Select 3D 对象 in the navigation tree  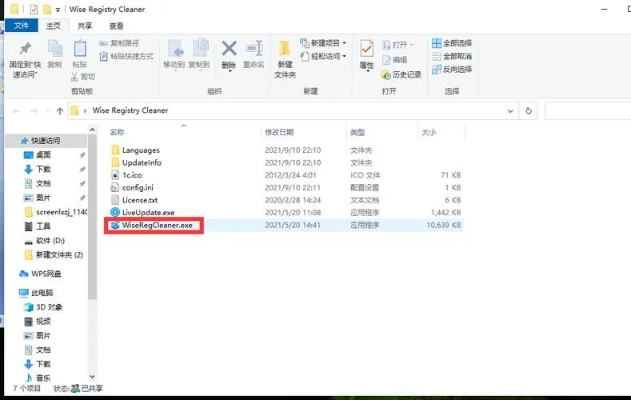tap(49, 307)
